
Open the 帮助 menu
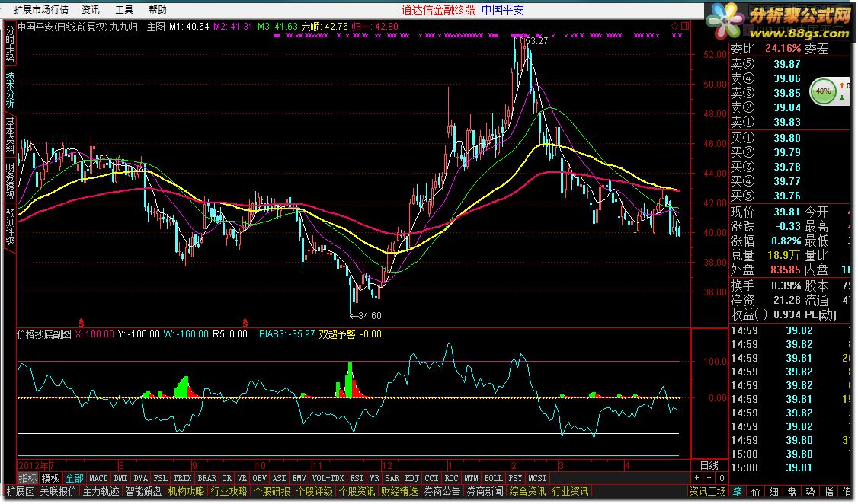pyautogui.click(x=158, y=9)
